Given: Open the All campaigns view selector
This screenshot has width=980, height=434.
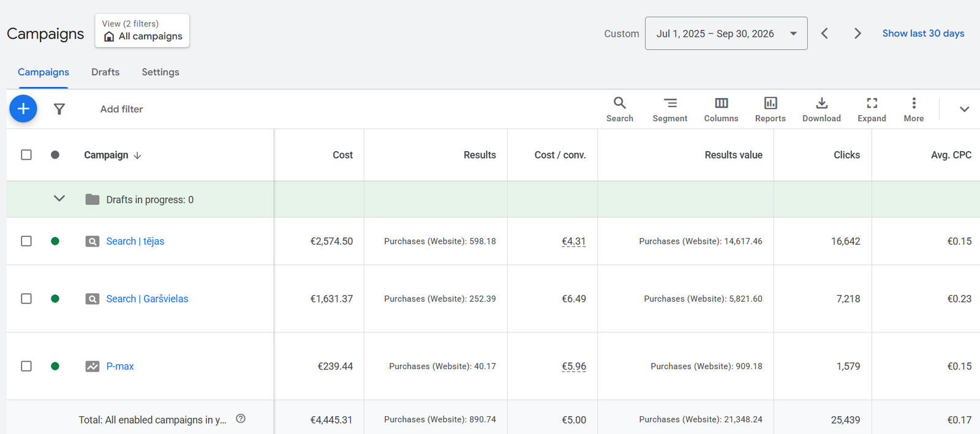Looking at the screenshot, I should tap(142, 31).
